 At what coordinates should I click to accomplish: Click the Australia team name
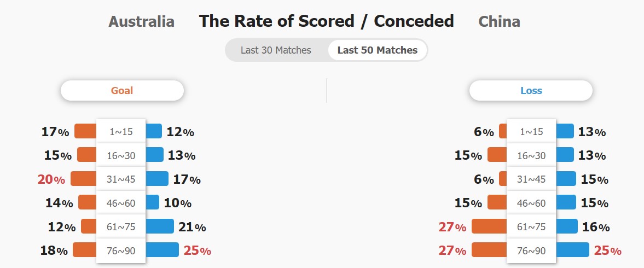coord(141,22)
